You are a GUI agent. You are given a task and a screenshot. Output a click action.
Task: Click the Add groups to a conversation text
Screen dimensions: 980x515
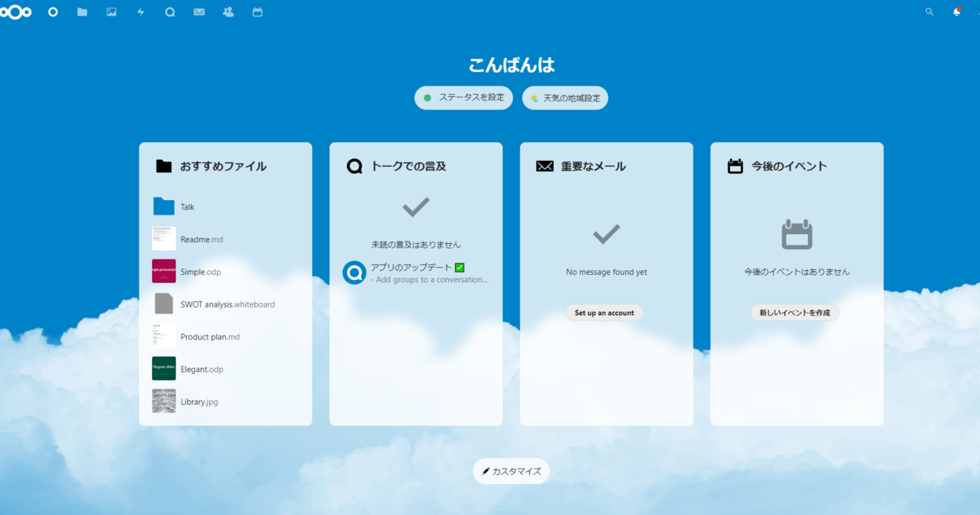click(x=430, y=279)
